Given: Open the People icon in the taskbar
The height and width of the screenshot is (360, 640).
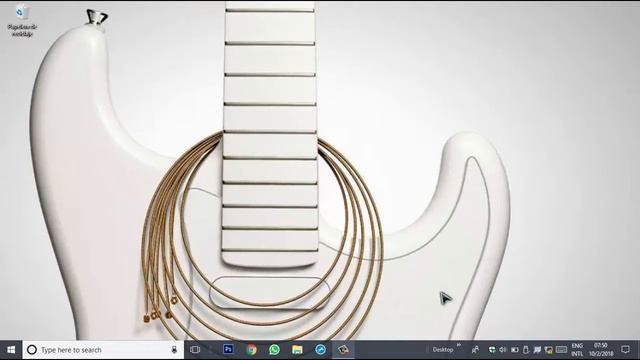Looking at the screenshot, I should coord(476,350).
